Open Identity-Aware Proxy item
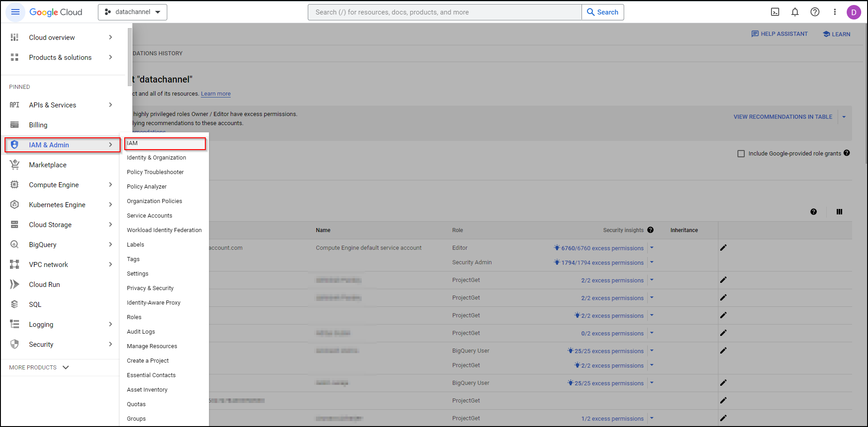 coord(154,303)
